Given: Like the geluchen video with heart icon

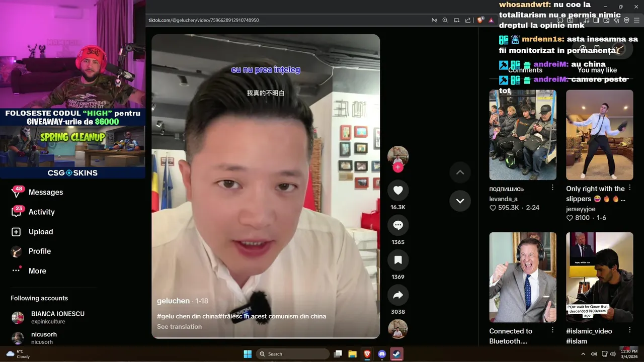Looking at the screenshot, I should point(398,191).
